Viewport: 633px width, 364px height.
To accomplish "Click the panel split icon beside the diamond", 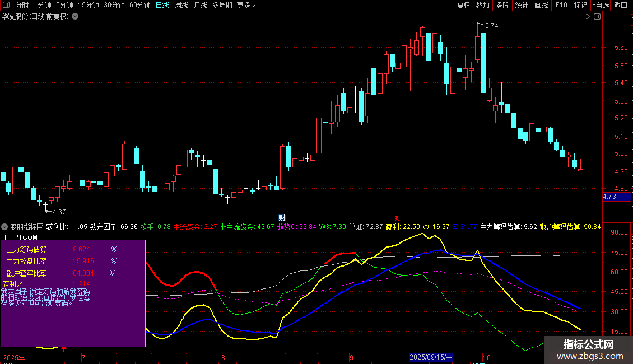I will 597,17.
